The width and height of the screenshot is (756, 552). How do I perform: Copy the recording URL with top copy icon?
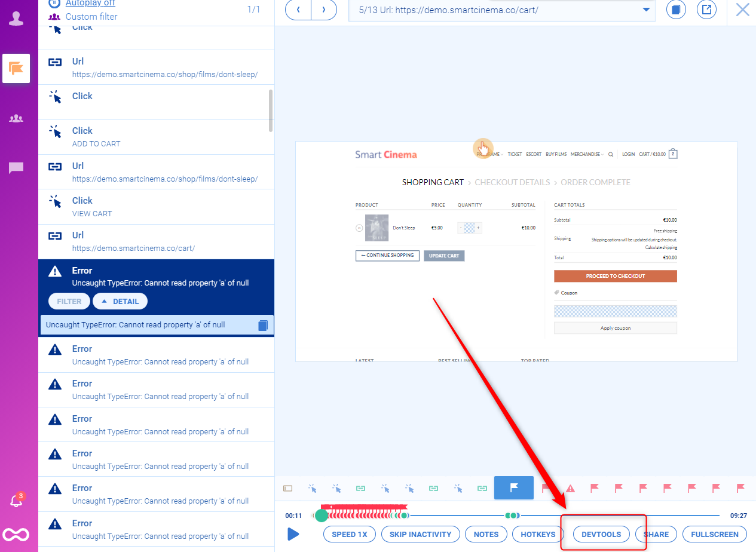tap(676, 10)
